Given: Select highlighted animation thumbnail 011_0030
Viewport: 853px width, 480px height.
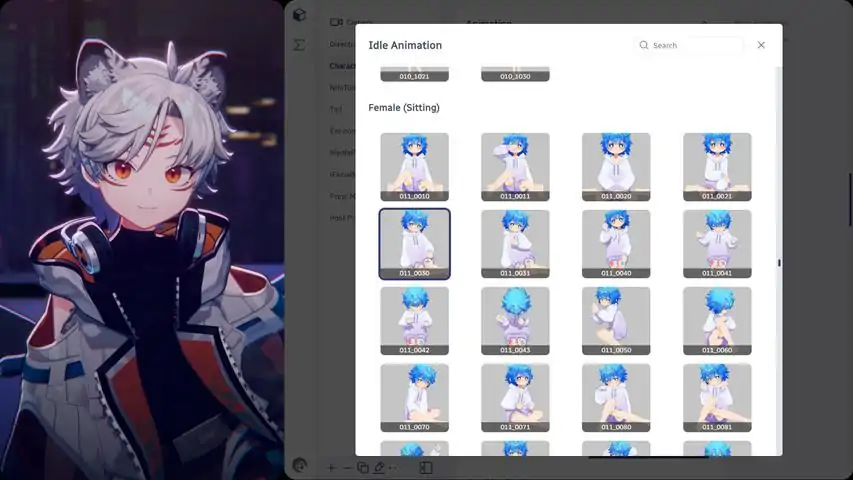Looking at the screenshot, I should [415, 244].
